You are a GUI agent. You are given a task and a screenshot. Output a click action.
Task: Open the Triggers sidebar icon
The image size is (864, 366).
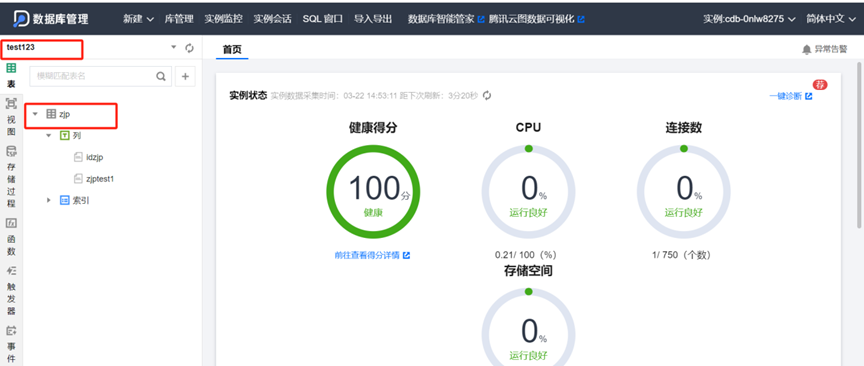(11, 291)
